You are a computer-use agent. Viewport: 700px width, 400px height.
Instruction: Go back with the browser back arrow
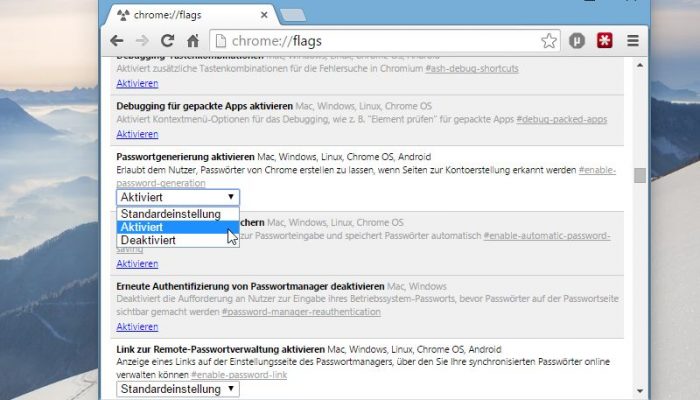[117, 41]
